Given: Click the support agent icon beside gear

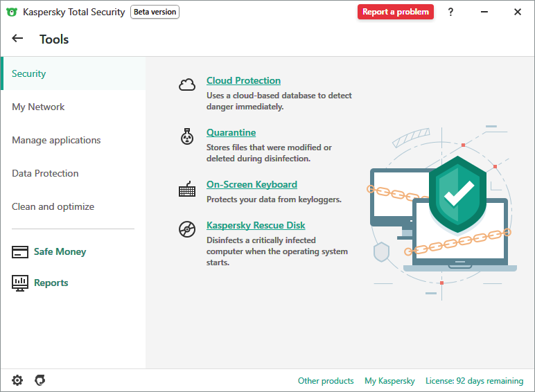Looking at the screenshot, I should [x=40, y=380].
